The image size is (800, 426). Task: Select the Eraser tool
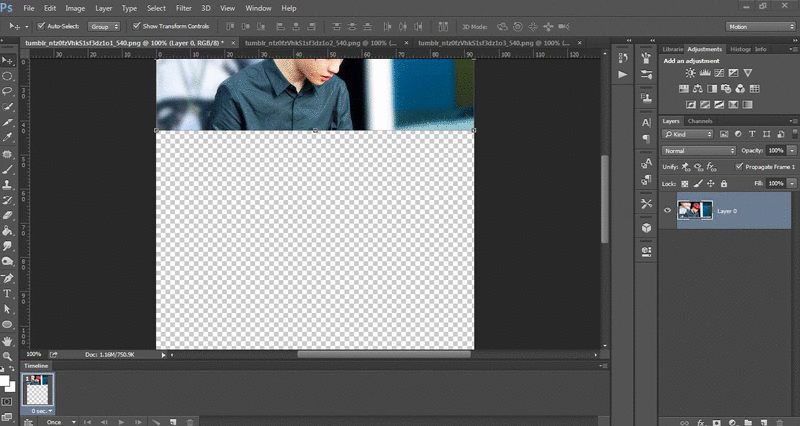pyautogui.click(x=7, y=215)
